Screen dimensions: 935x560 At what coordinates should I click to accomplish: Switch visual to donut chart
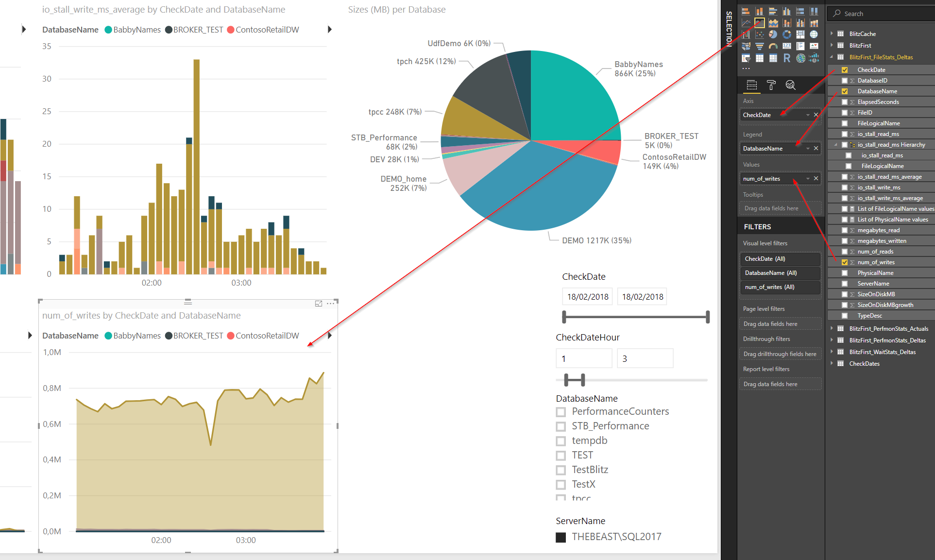pos(787,34)
